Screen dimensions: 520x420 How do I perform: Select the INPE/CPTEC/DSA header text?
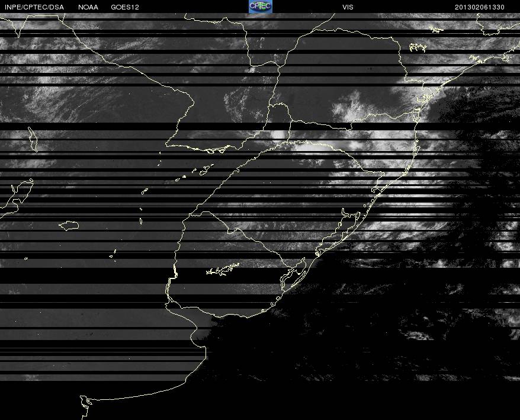coord(34,7)
